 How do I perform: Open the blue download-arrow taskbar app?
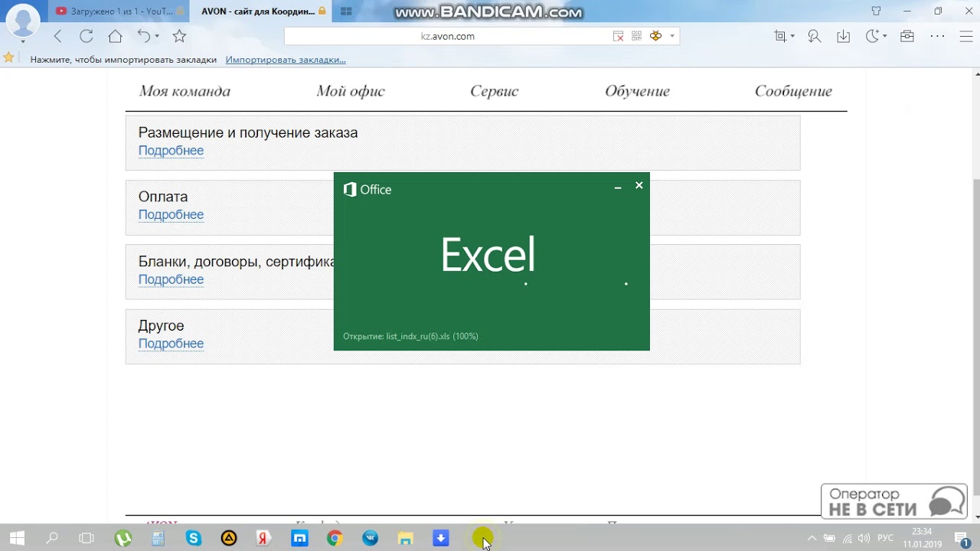tap(441, 539)
